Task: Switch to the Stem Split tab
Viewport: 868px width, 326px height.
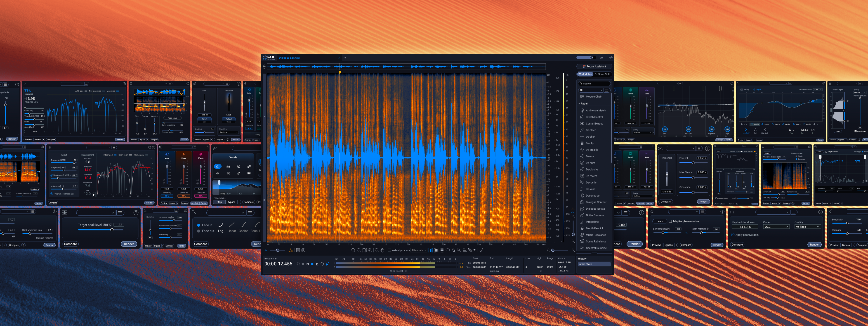Action: click(602, 74)
